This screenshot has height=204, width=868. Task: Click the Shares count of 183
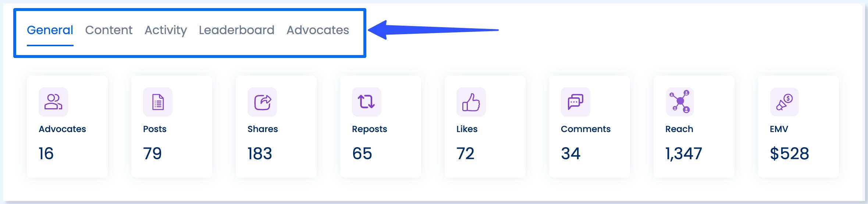tap(260, 153)
